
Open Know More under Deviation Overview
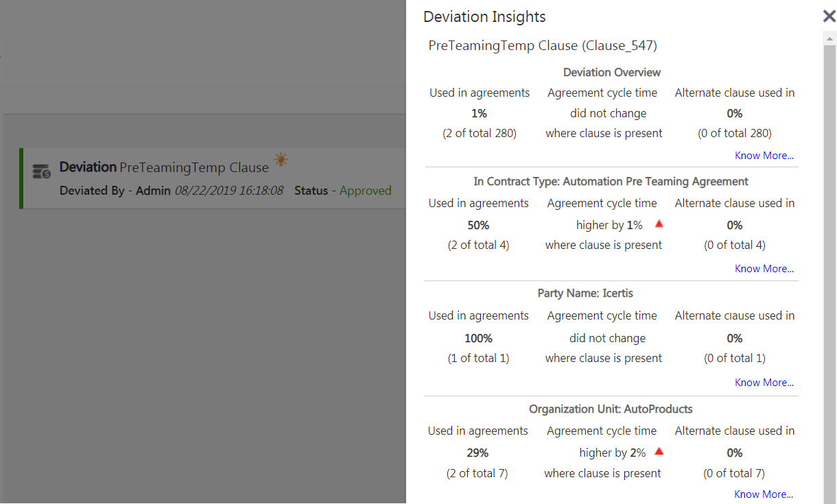[x=764, y=156]
